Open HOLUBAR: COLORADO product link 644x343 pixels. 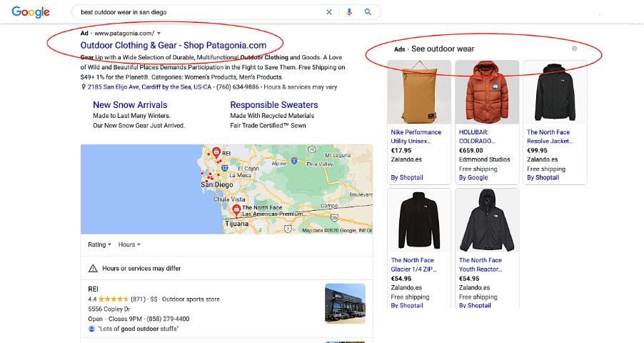click(477, 136)
